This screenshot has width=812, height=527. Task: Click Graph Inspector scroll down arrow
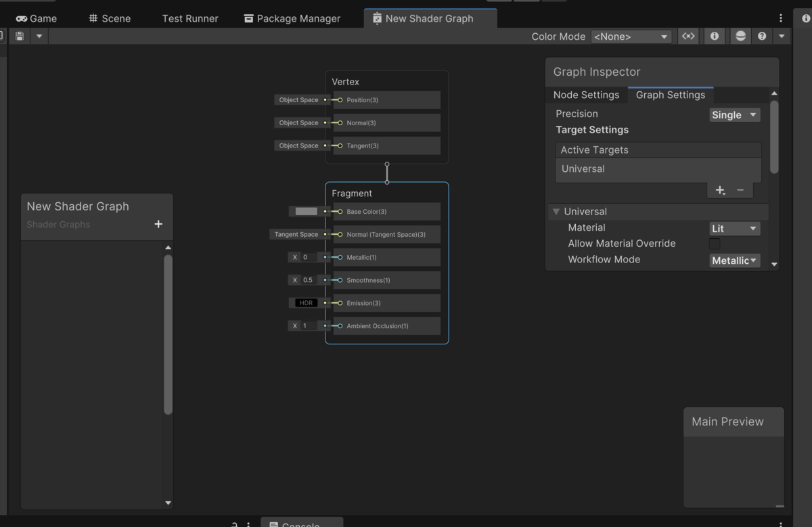click(x=774, y=265)
